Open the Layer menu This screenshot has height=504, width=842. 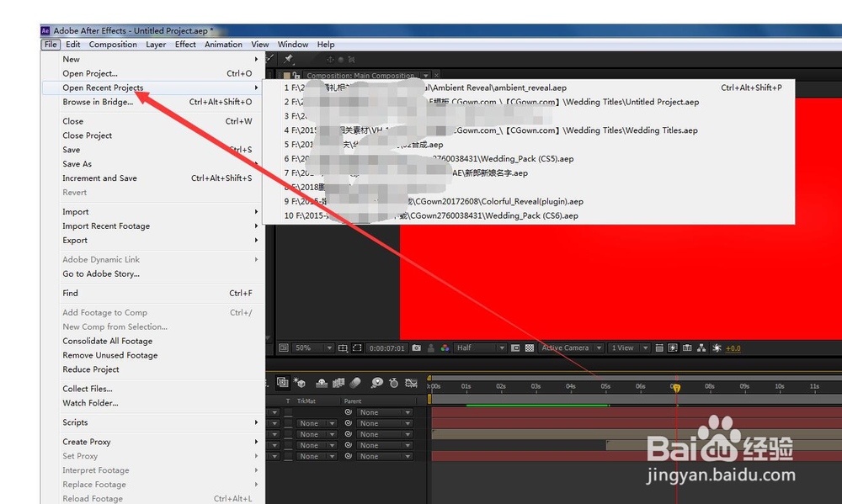tap(156, 45)
